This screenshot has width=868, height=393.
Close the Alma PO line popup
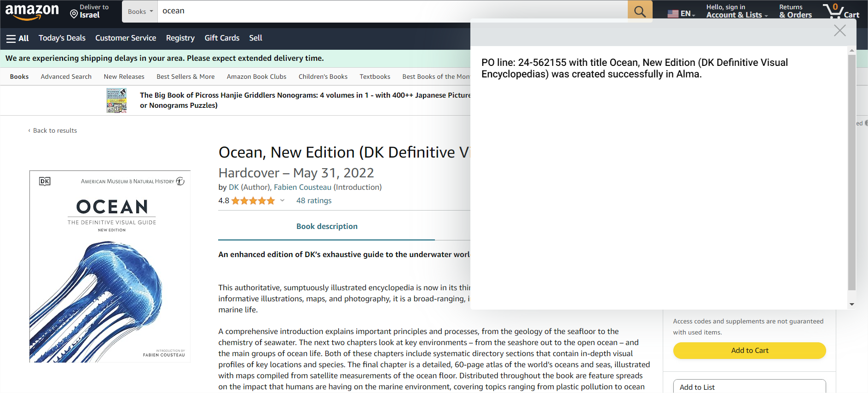click(840, 30)
